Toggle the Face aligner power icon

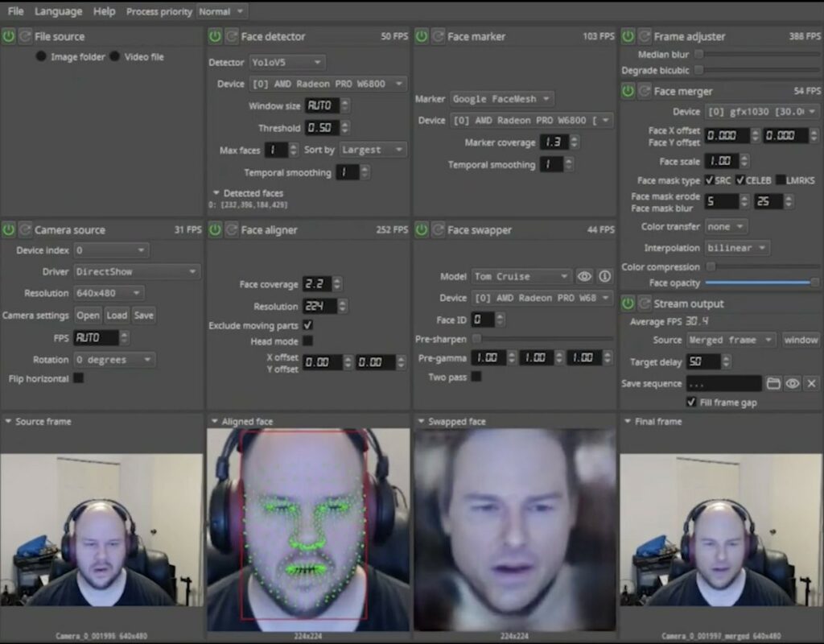pos(215,229)
